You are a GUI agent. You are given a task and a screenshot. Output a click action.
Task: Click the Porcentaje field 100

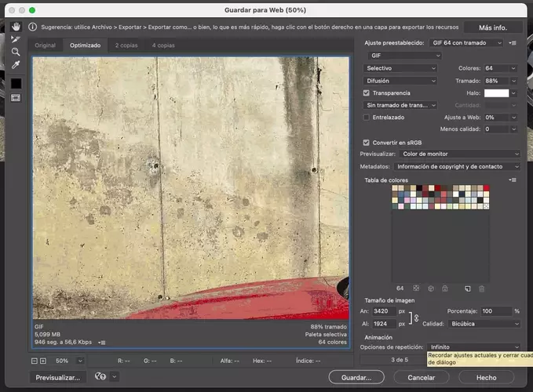pyautogui.click(x=497, y=311)
